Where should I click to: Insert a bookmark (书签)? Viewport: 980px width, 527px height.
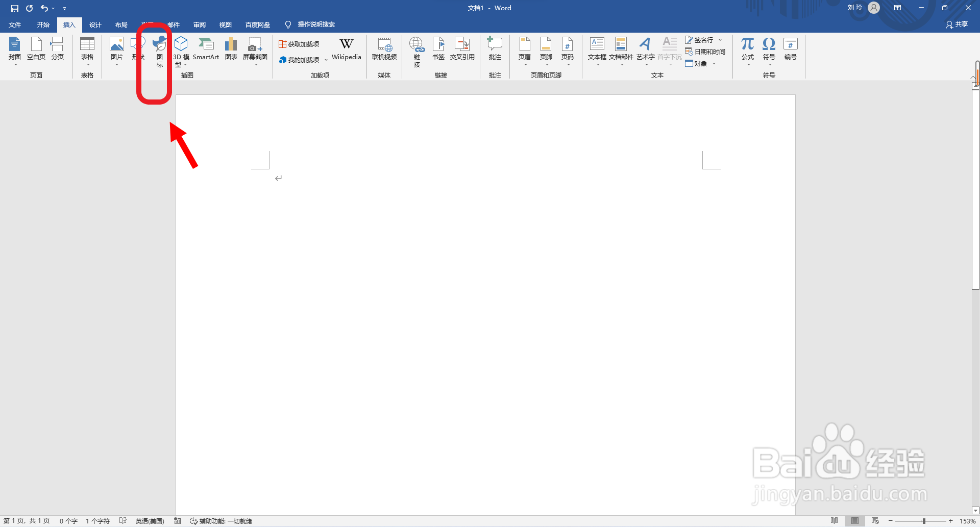(x=438, y=49)
